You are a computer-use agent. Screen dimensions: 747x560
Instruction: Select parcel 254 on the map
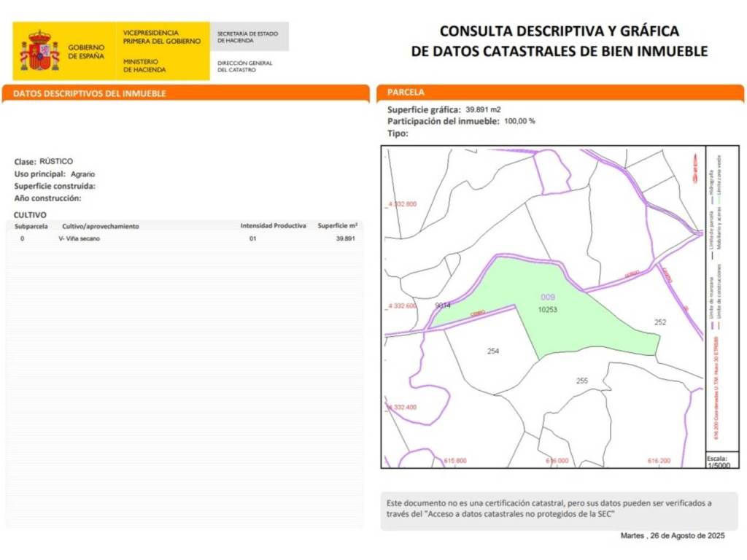coord(493,351)
